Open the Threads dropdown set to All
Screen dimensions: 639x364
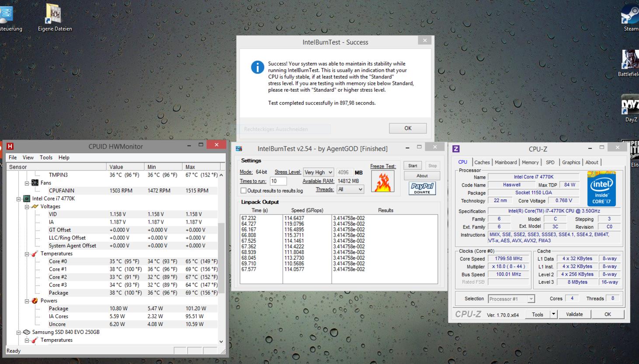(351, 189)
